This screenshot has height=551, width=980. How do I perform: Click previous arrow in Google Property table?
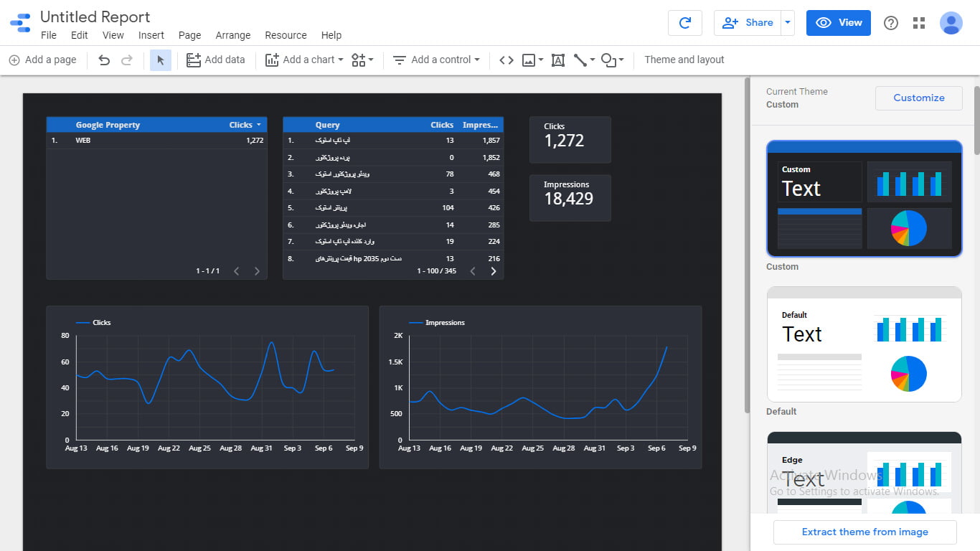pos(237,271)
